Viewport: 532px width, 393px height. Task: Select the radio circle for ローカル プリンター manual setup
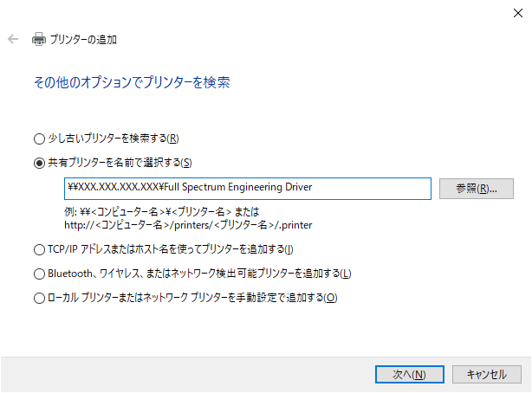[39, 299]
